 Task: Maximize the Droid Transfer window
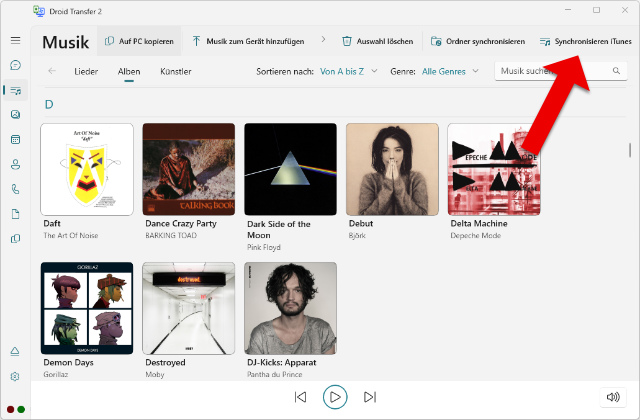coord(596,10)
